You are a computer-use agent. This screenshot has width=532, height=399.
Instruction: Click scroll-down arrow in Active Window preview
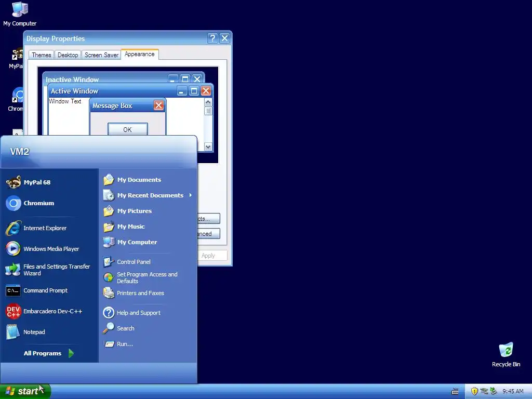coord(208,147)
